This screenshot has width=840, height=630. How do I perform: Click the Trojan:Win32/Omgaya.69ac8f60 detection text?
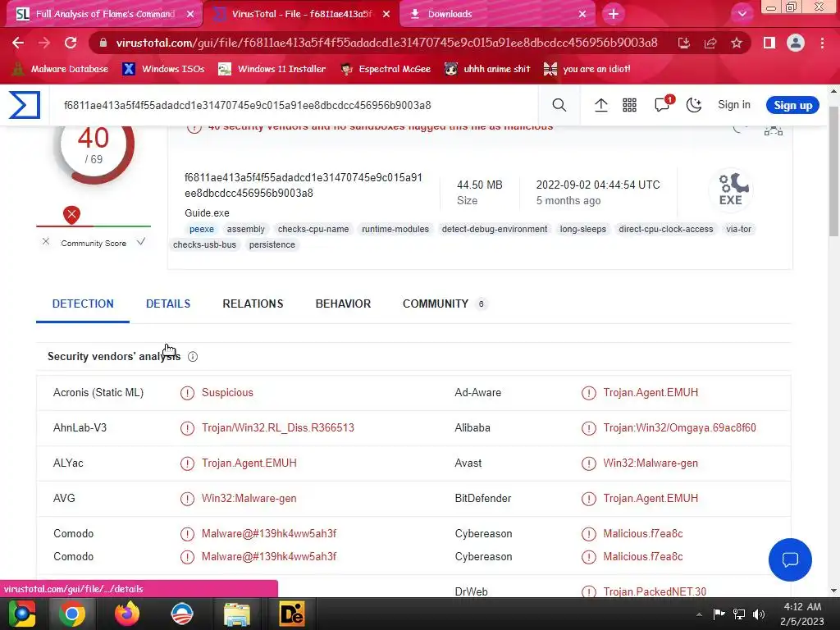679,427
